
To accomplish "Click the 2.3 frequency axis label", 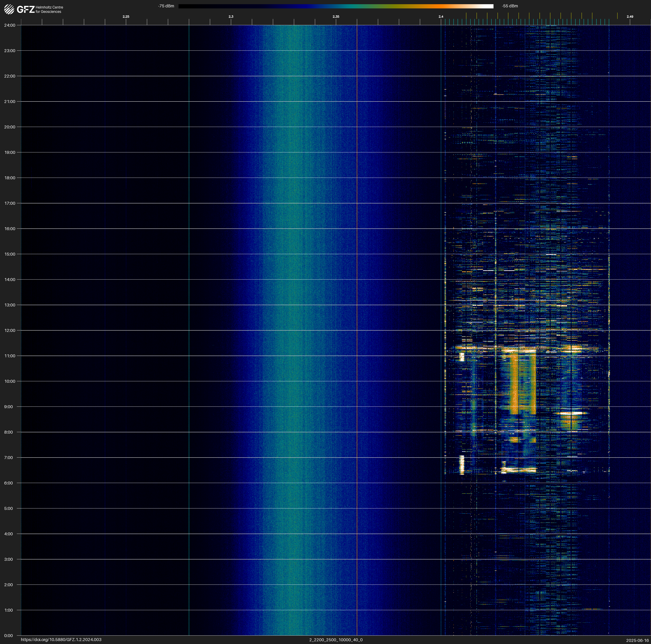I will click(231, 17).
